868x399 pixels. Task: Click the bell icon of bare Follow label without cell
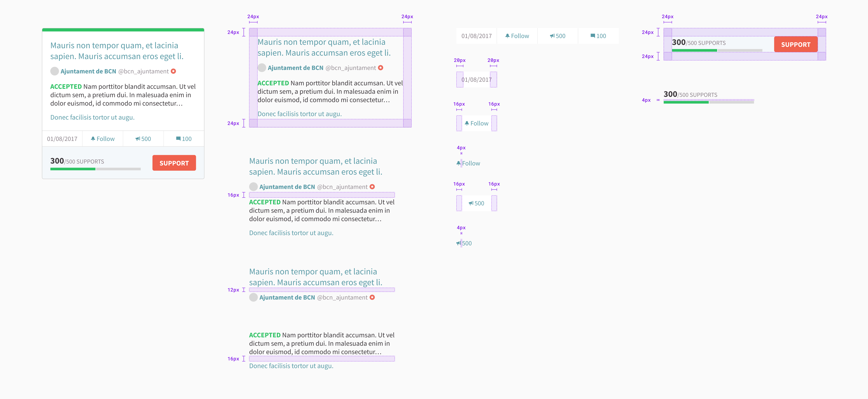point(459,163)
